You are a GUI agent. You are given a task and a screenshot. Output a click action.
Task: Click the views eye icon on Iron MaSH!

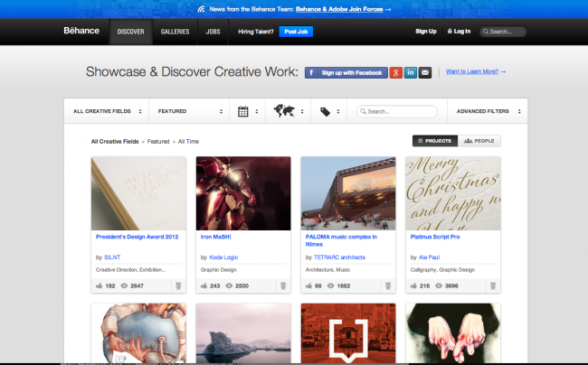[229, 285]
